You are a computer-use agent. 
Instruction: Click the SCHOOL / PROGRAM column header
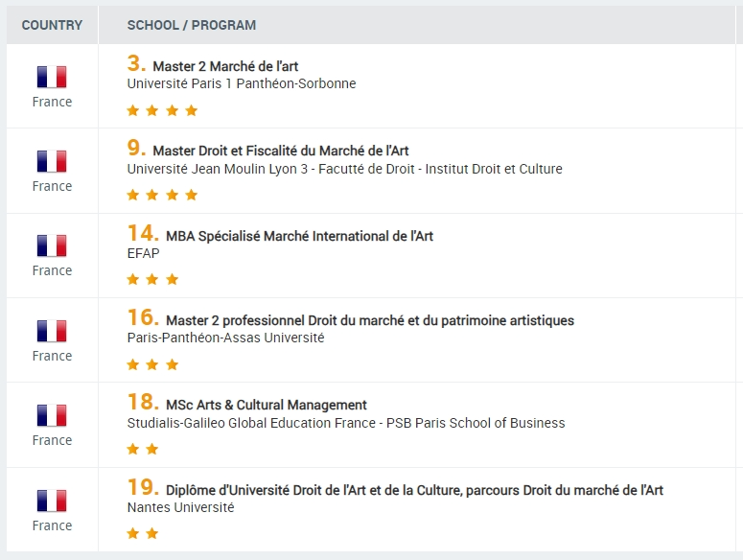[192, 25]
